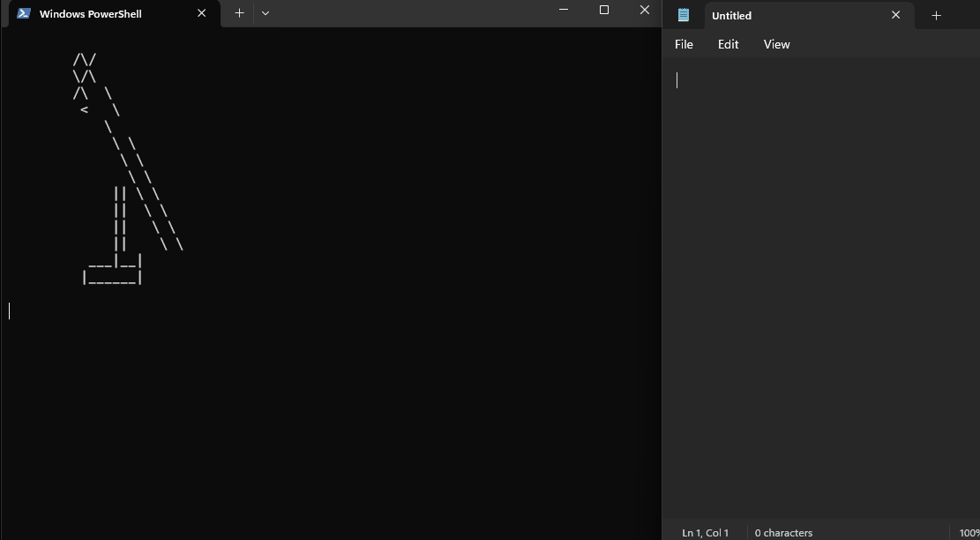Close the Windows PowerShell tab

point(202,13)
